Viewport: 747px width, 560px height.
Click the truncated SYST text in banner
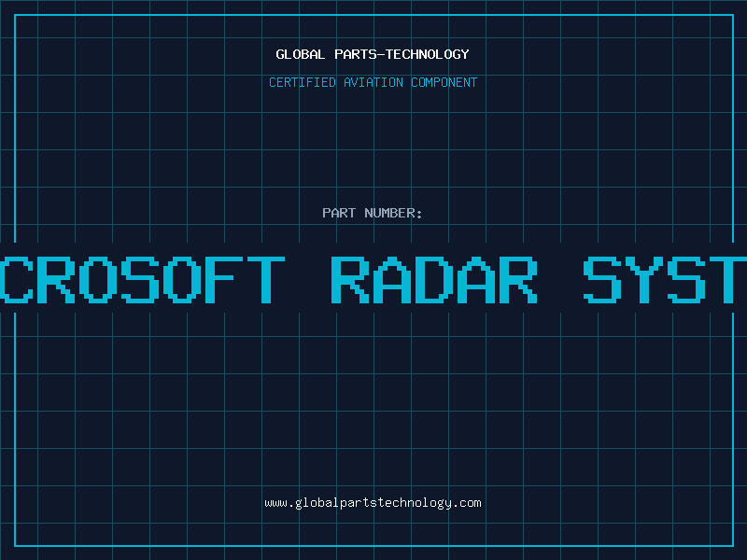[x=665, y=278]
